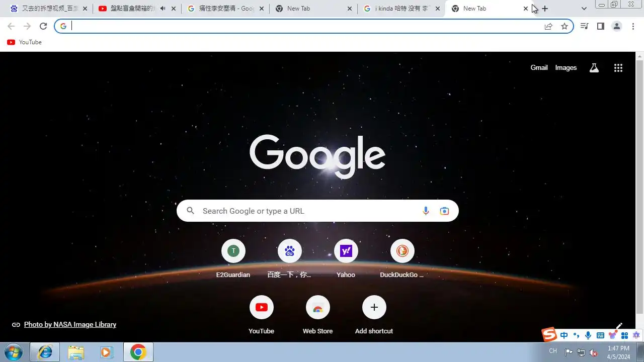Start voice search with microphone icon
644x362 pixels.
pyautogui.click(x=426, y=211)
